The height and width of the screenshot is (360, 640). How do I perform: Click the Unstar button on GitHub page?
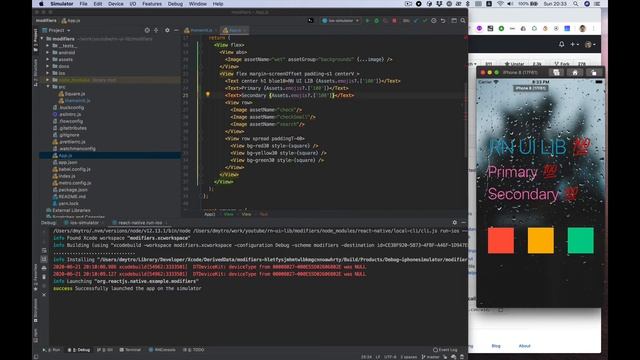514,64
